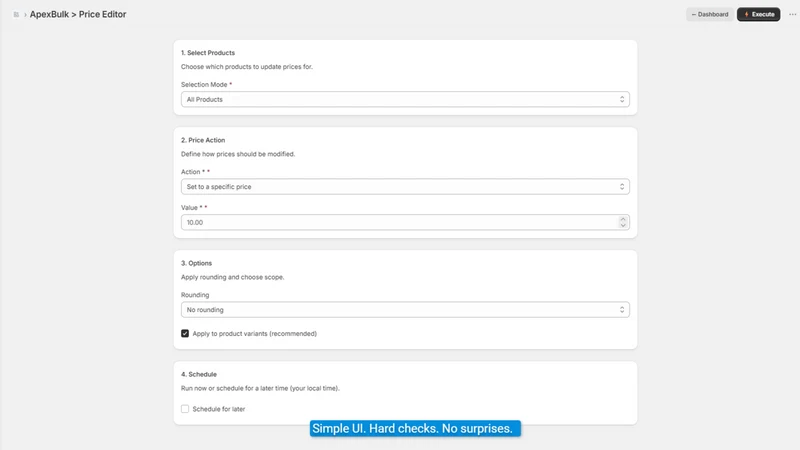
Task: Open the Rounding dropdown
Action: 405,310
